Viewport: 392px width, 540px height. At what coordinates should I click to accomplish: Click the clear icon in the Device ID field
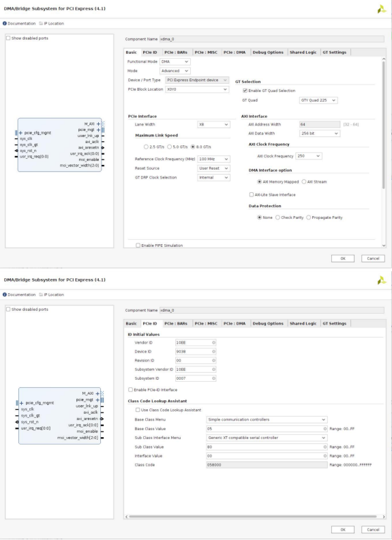[x=213, y=352]
